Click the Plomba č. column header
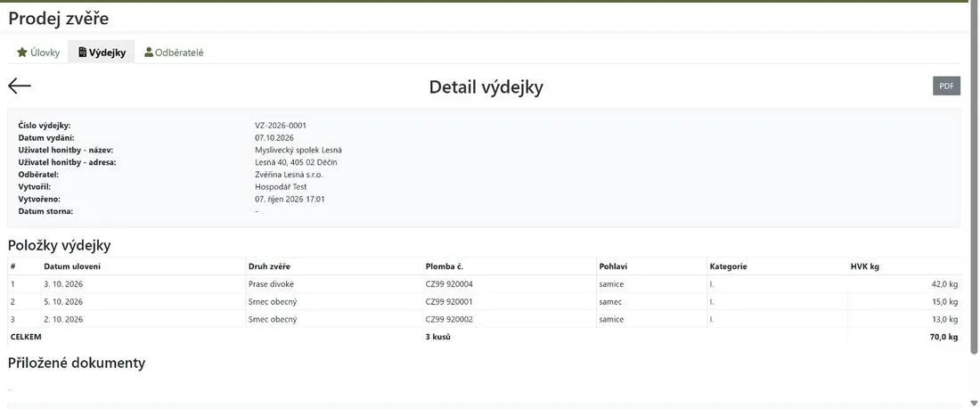This screenshot has width=980, height=409. coord(445,266)
